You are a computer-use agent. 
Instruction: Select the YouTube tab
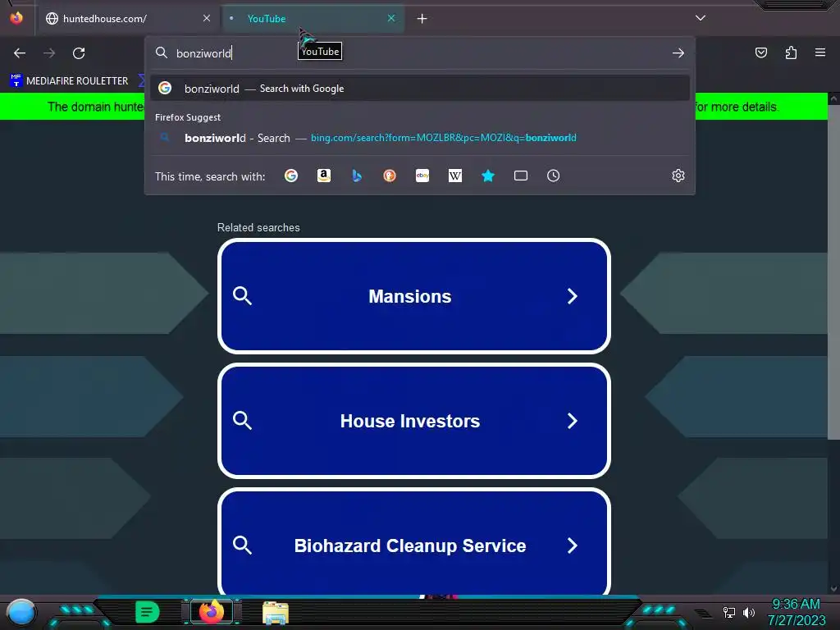pos(313,18)
